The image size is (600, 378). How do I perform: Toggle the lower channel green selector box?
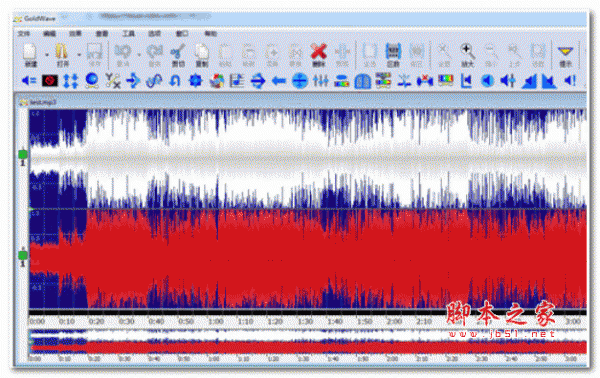pos(23,255)
